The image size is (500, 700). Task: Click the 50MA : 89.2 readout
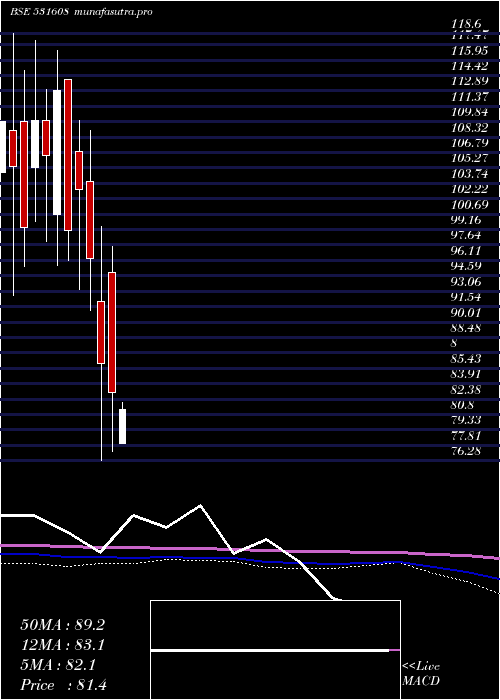(x=62, y=625)
